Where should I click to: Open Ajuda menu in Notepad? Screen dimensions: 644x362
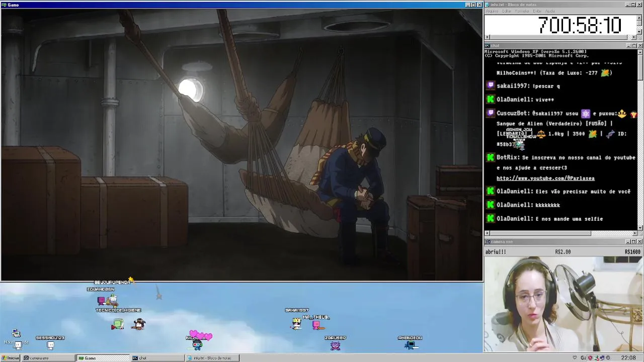click(550, 11)
